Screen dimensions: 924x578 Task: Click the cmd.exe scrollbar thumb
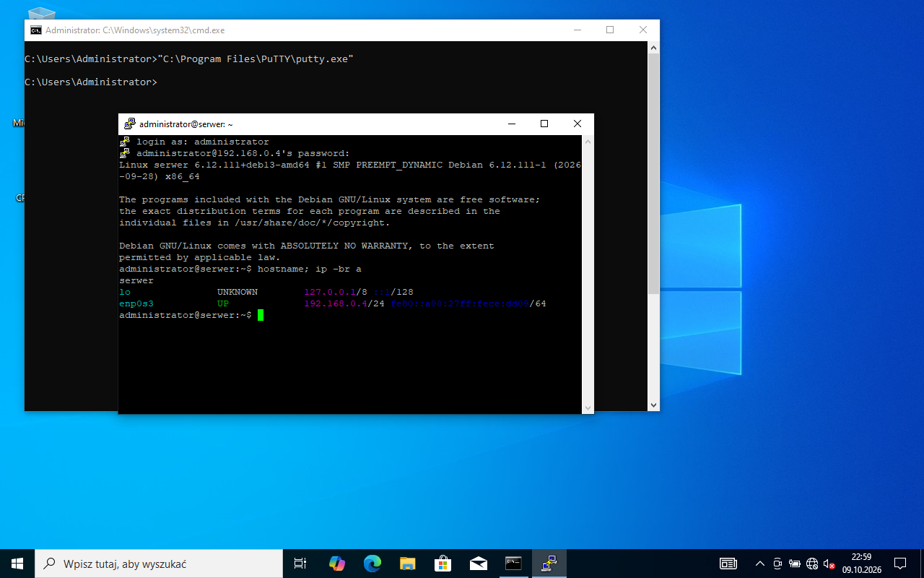653,173
